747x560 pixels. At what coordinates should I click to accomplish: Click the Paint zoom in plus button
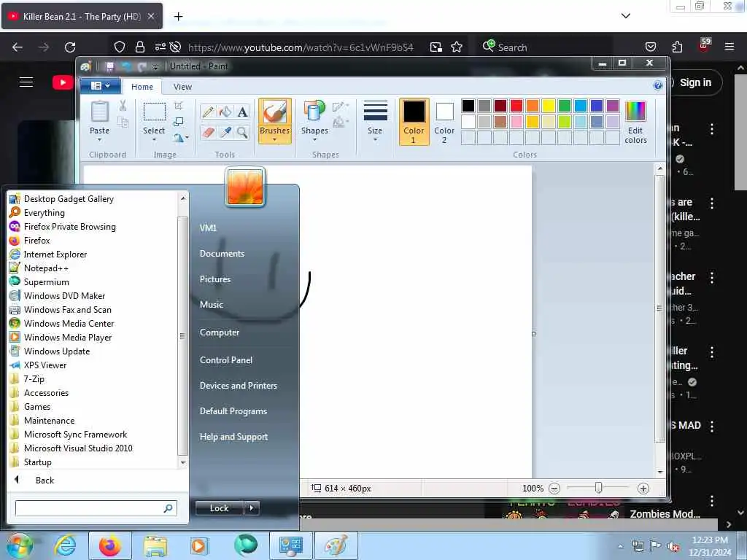[643, 488]
